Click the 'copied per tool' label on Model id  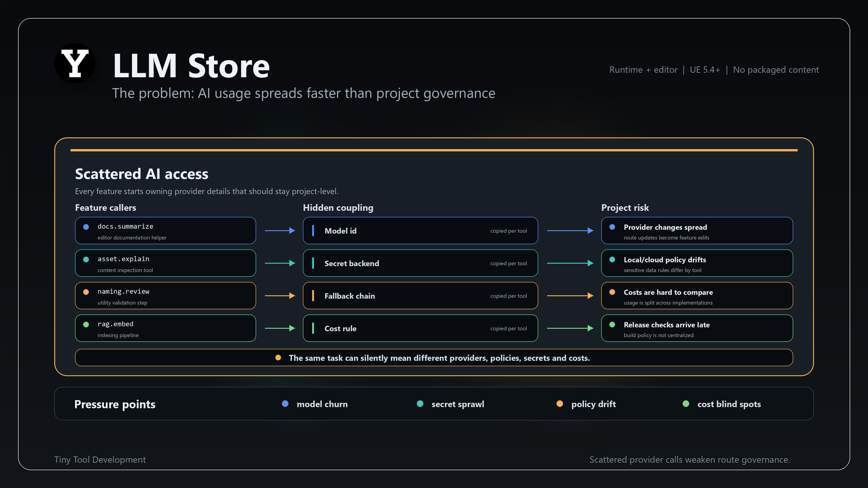509,231
